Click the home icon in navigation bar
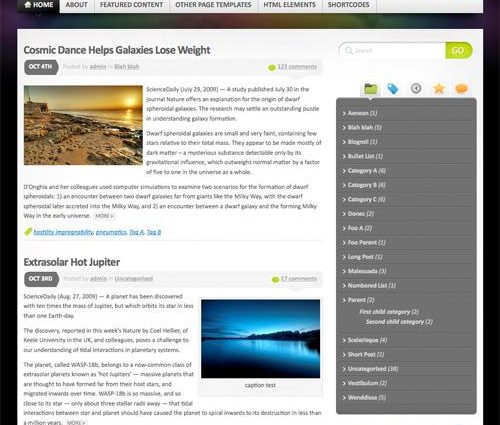Screen dimensions: 500x425 click(28, 5)
